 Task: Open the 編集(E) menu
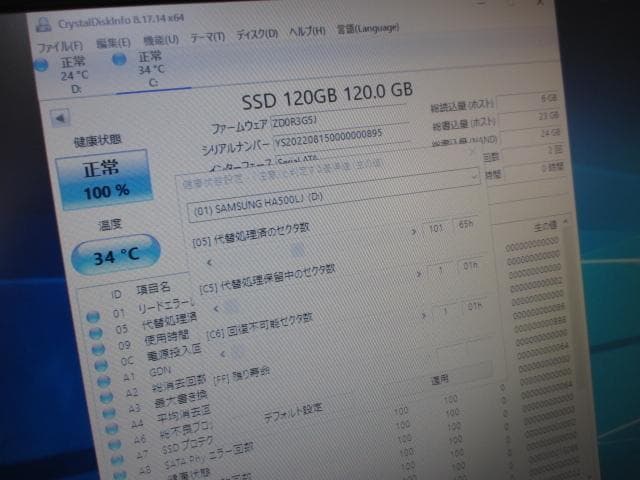pyautogui.click(x=113, y=43)
